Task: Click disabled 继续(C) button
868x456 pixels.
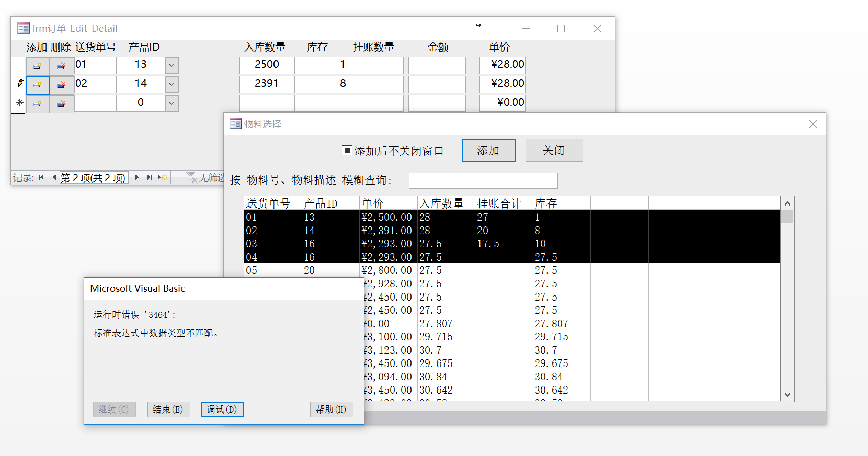Action: tap(114, 409)
